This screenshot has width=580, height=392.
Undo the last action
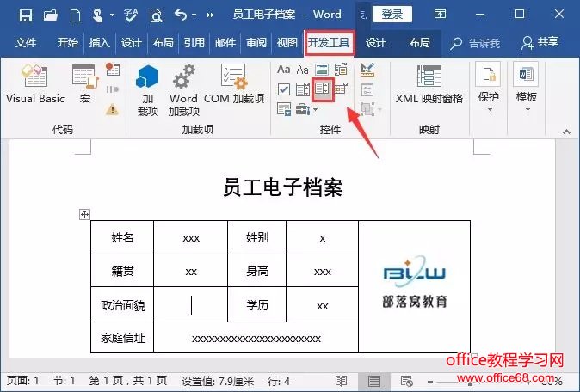(181, 15)
